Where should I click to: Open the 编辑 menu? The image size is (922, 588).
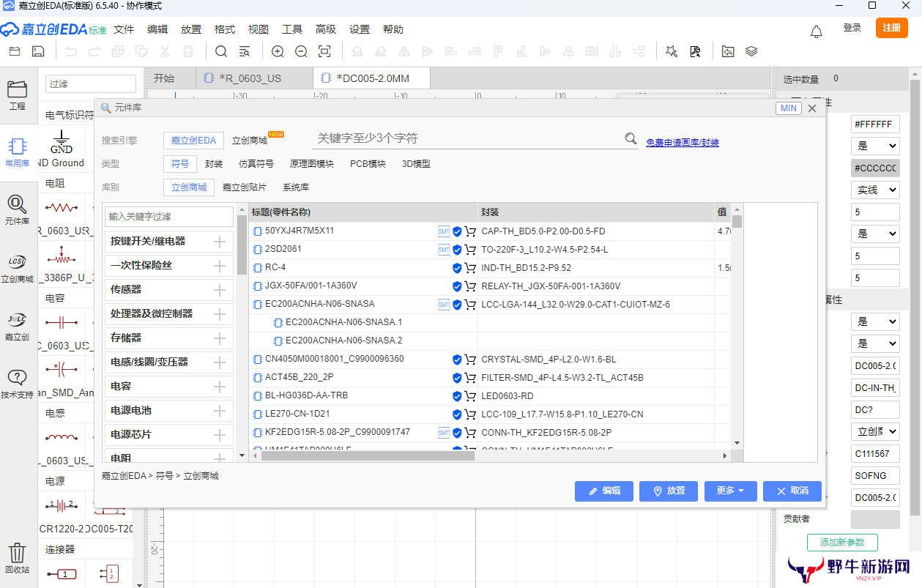(157, 29)
